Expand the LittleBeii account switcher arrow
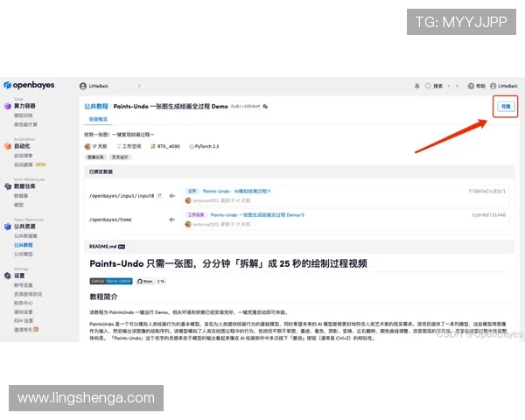This screenshot has width=525, height=420. pyautogui.click(x=139, y=86)
